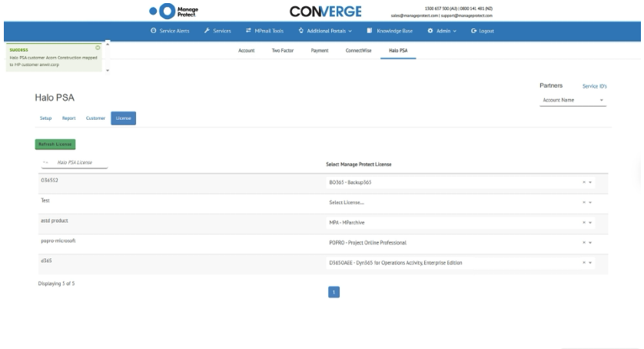Viewport: 644px width, 349px height.
Task: Open the Report sub-tab
Action: coord(68,118)
